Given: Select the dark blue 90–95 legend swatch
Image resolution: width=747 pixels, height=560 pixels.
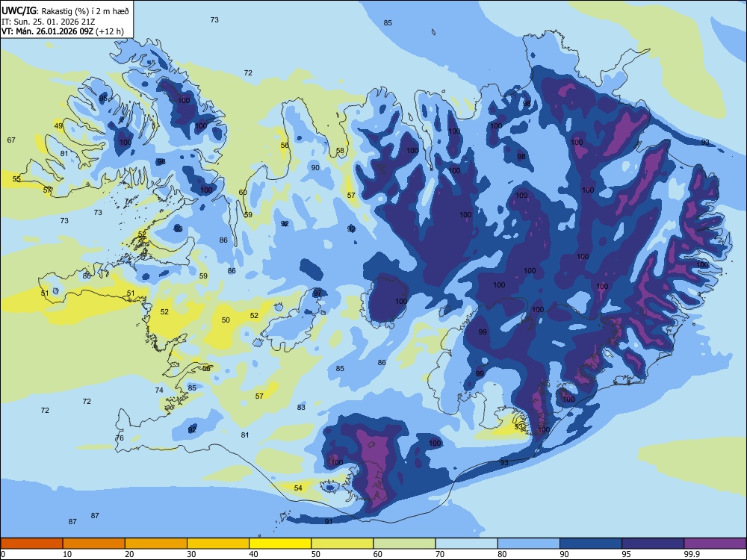Looking at the screenshot, I should click(591, 544).
